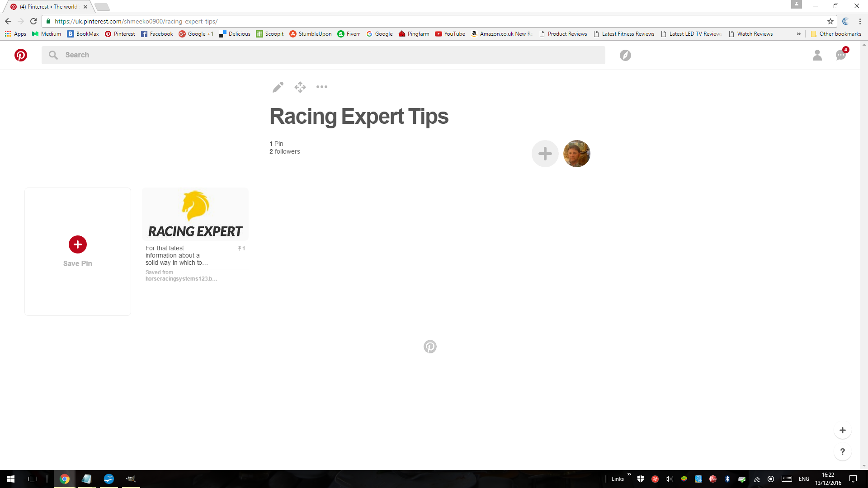Open the compass explore icon
Image resolution: width=868 pixels, height=488 pixels.
tap(625, 55)
